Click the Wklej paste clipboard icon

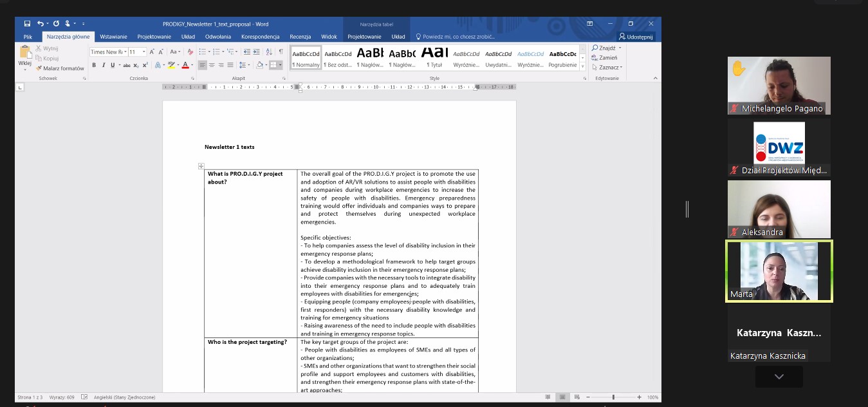(24, 53)
